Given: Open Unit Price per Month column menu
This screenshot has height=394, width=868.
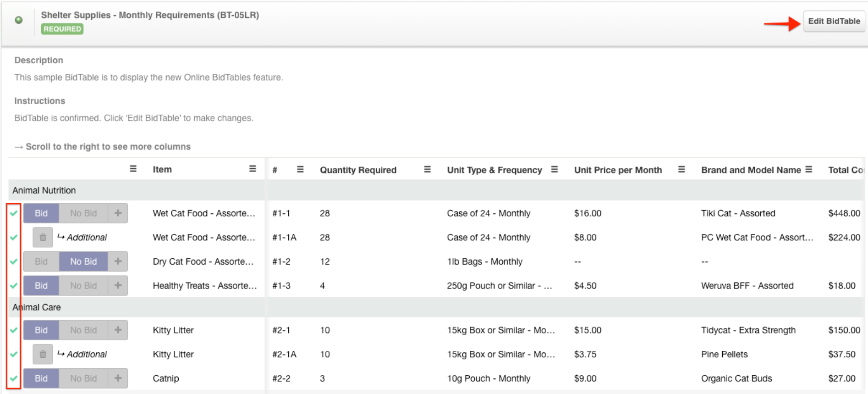Looking at the screenshot, I should (681, 169).
